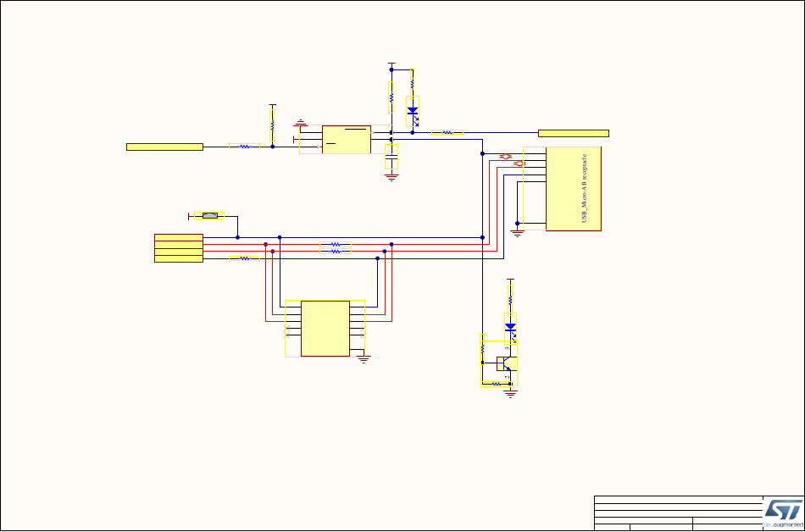Click the ST life.augmented logo

782,512
